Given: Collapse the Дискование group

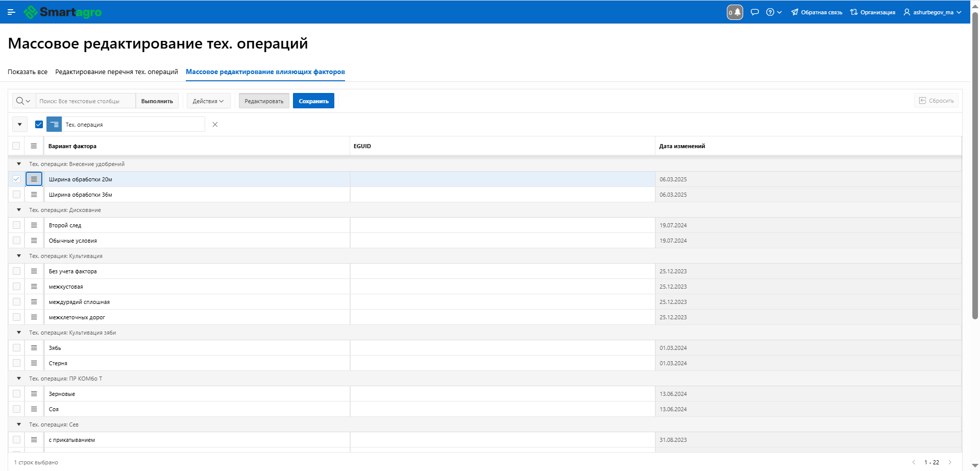Looking at the screenshot, I should click(x=19, y=210).
